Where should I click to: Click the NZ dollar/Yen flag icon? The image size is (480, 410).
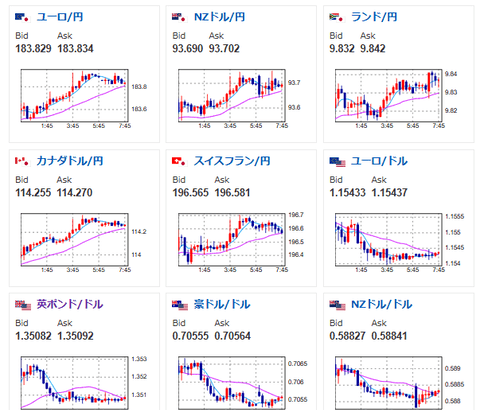[x=179, y=17]
